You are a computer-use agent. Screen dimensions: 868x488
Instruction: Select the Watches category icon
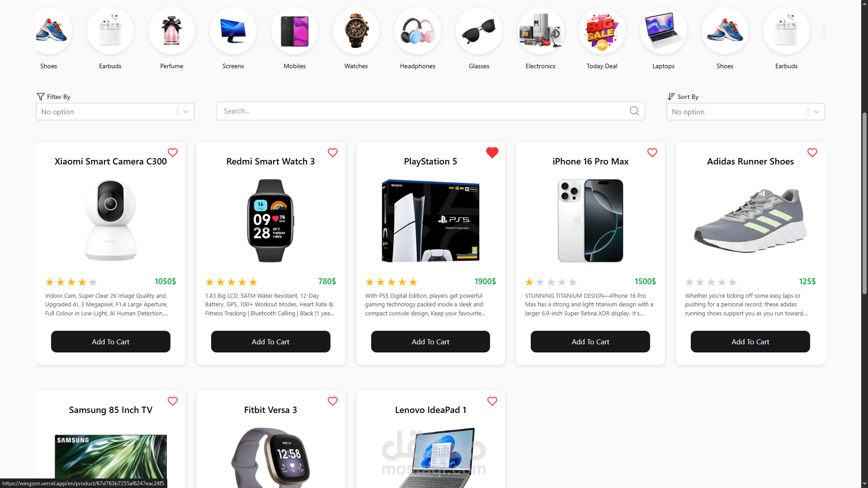pos(356,31)
